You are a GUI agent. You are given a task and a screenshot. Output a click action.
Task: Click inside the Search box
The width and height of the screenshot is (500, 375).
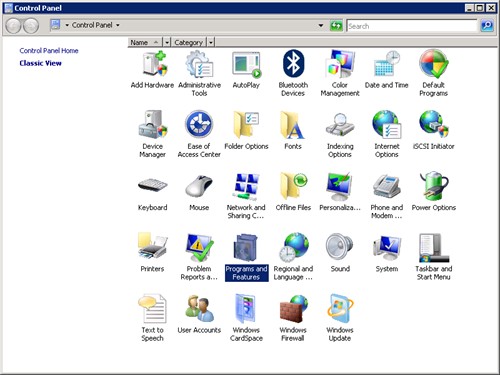point(412,26)
